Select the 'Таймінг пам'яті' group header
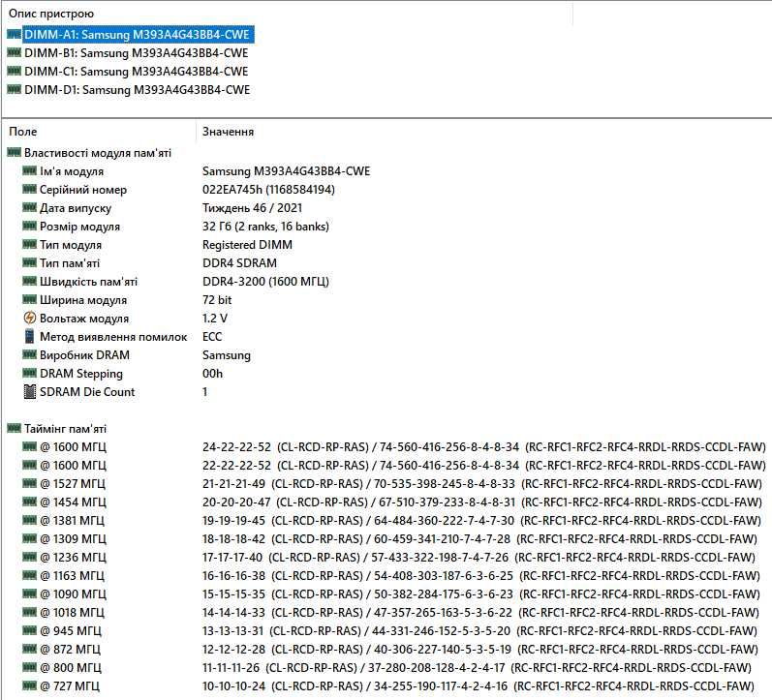The image size is (772, 700). (x=65, y=429)
